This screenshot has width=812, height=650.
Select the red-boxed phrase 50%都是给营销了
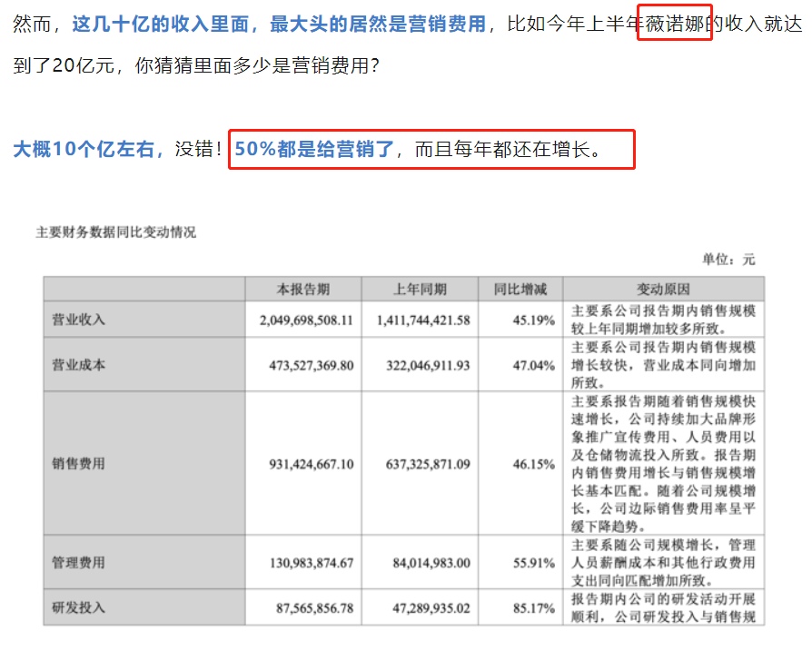(x=314, y=150)
